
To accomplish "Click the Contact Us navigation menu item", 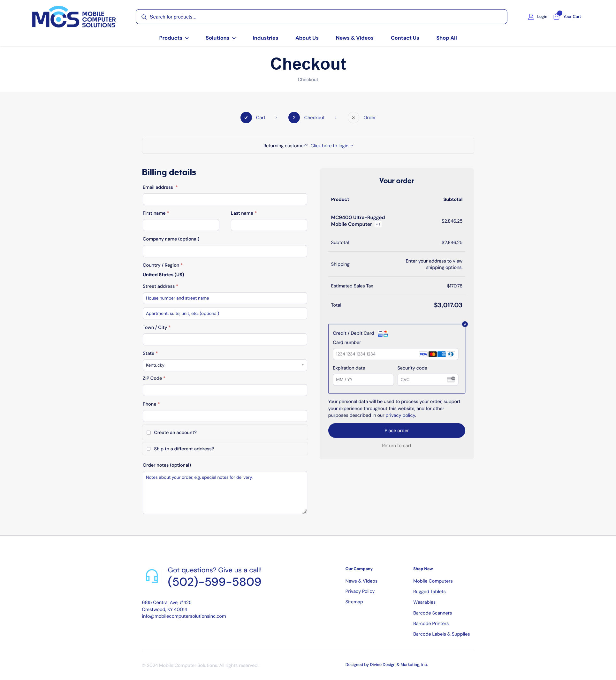I will (405, 38).
